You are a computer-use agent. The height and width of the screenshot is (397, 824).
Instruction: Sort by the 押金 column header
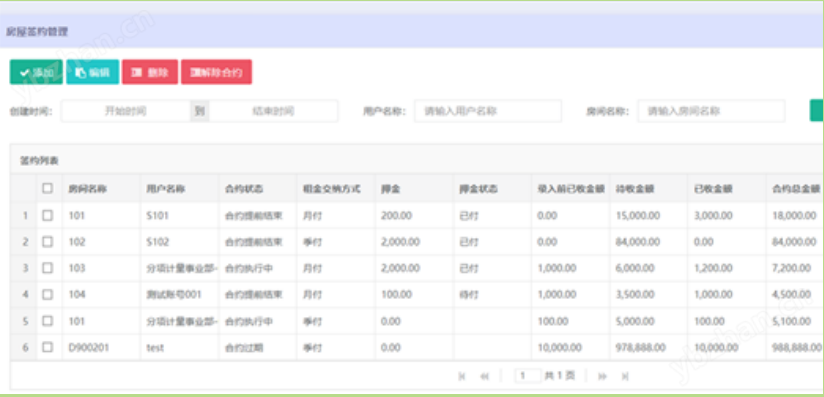coord(390,189)
